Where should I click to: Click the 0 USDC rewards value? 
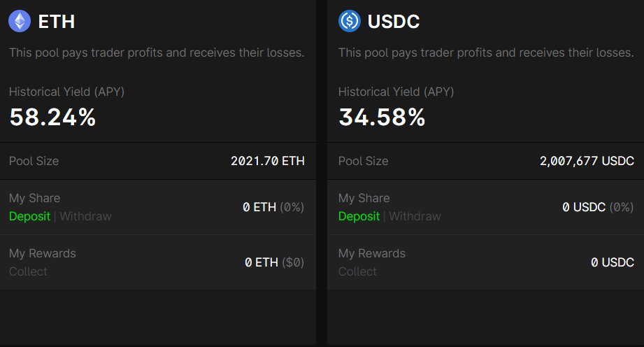(613, 262)
